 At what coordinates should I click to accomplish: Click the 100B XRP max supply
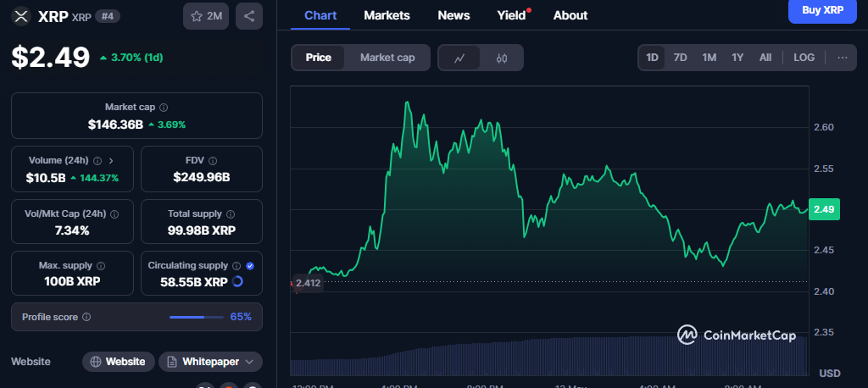(x=73, y=282)
